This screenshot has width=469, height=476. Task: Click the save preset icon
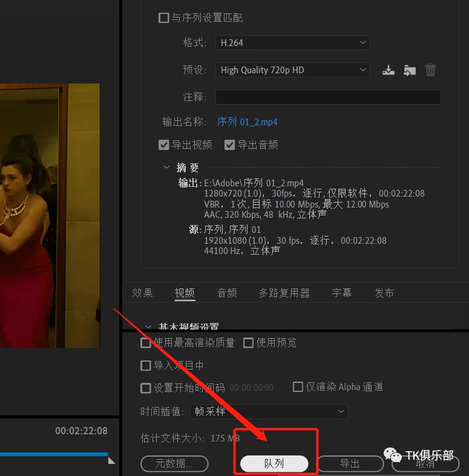(389, 70)
